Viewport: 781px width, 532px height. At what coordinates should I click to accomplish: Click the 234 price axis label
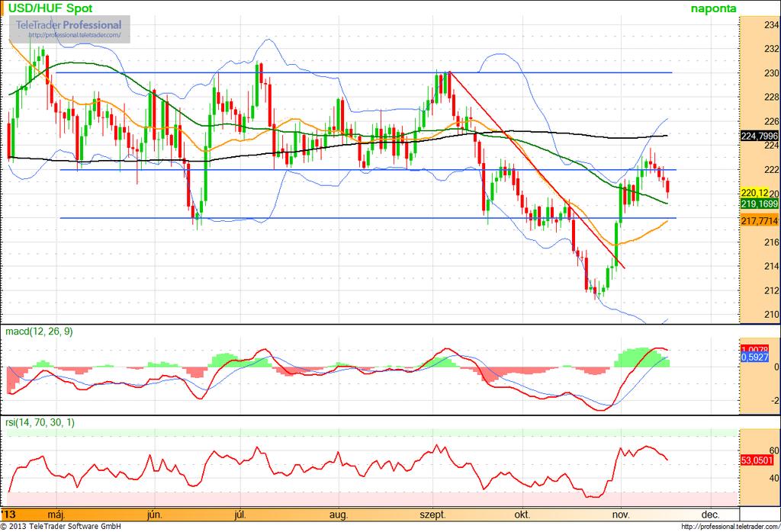[772, 25]
